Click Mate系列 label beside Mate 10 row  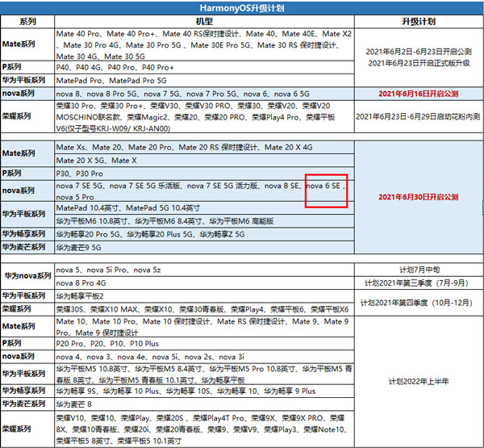tap(27, 327)
